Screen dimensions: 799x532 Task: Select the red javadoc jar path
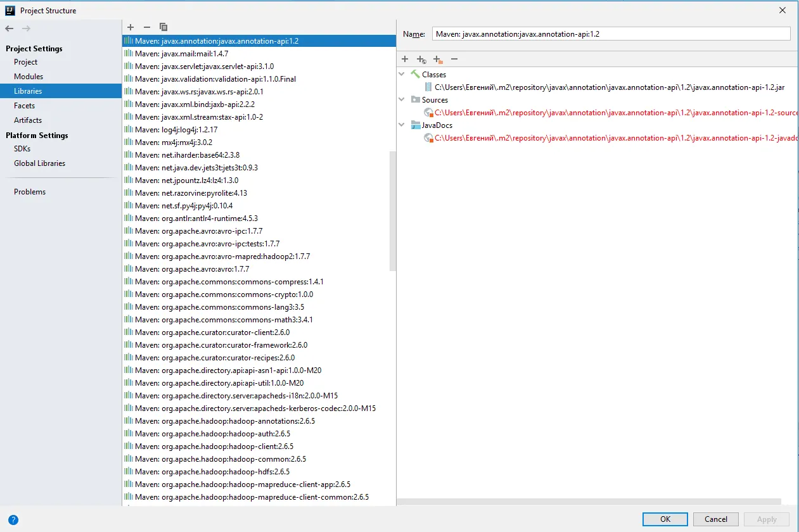click(616, 137)
